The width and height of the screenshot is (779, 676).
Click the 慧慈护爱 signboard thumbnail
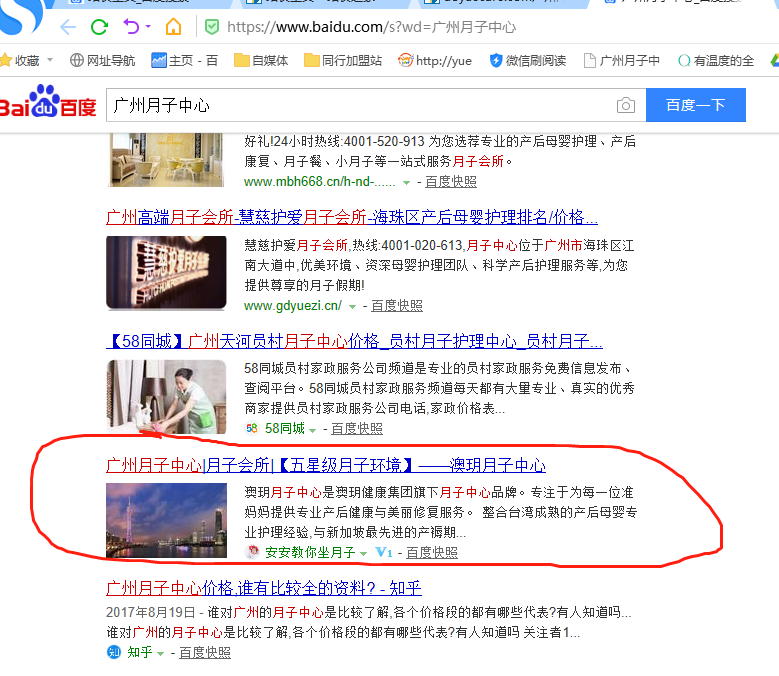(166, 273)
